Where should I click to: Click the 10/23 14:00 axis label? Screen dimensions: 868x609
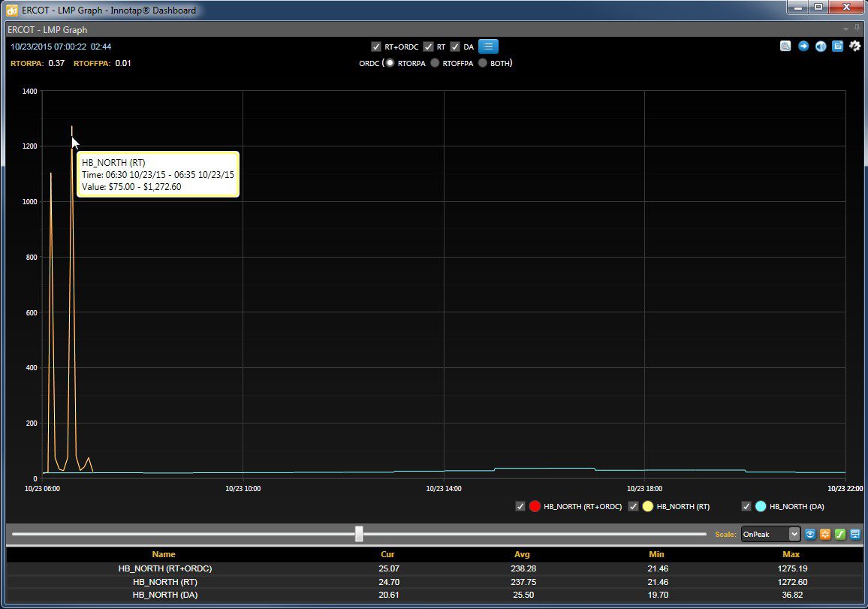(x=444, y=488)
